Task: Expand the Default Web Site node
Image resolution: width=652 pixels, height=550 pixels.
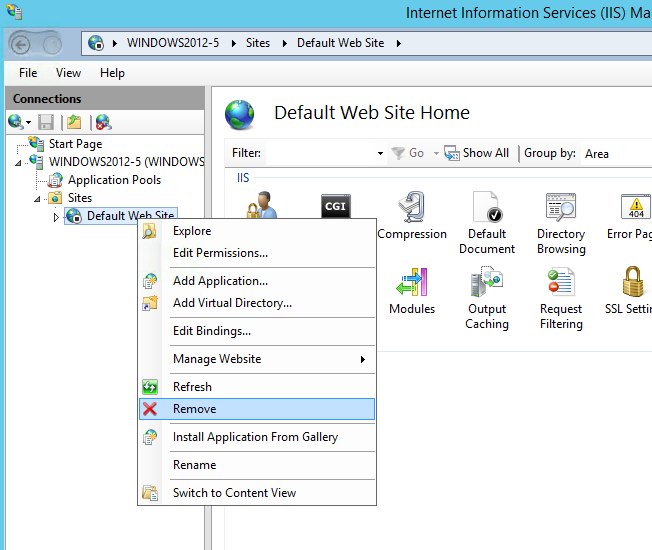Action: (x=56, y=217)
